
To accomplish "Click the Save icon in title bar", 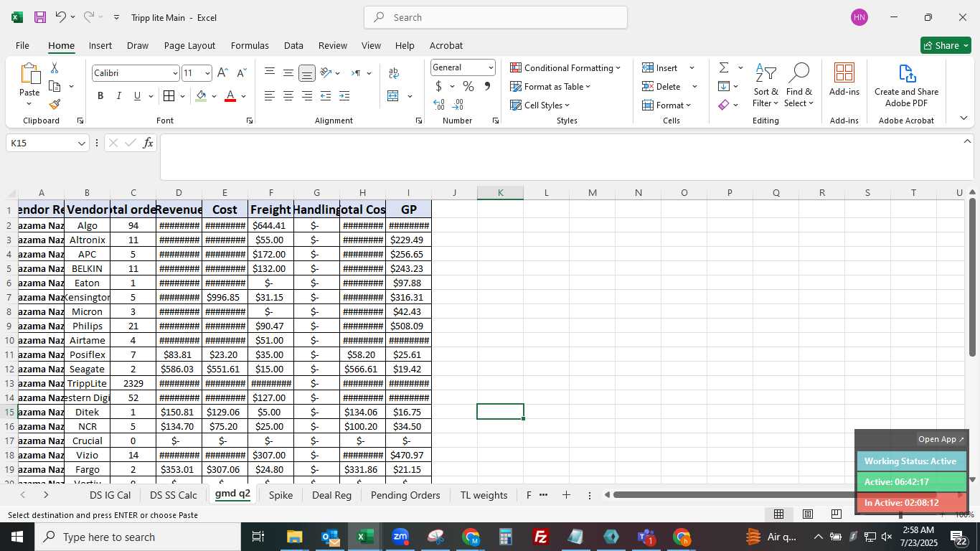I will pos(40,17).
